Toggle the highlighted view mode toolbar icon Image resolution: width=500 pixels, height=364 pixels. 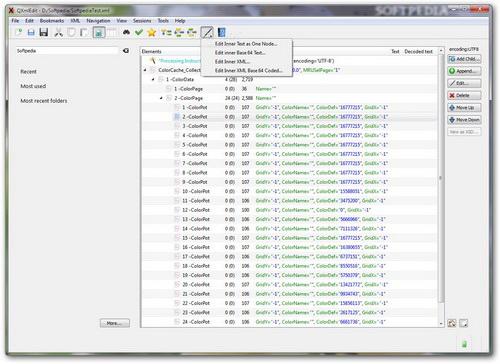[x=99, y=32]
